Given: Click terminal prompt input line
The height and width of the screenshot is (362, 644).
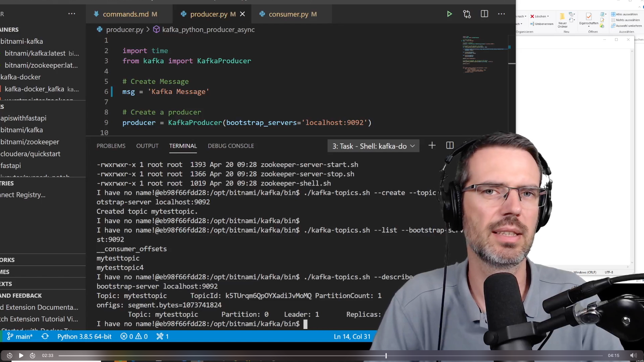Looking at the screenshot, I should (202, 324).
